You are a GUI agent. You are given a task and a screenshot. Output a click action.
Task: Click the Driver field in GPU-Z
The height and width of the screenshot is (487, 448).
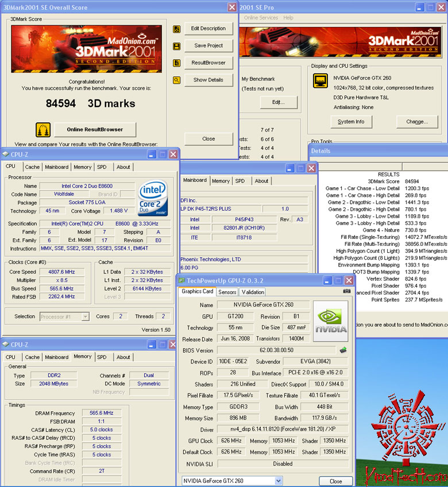pyautogui.click(x=283, y=429)
